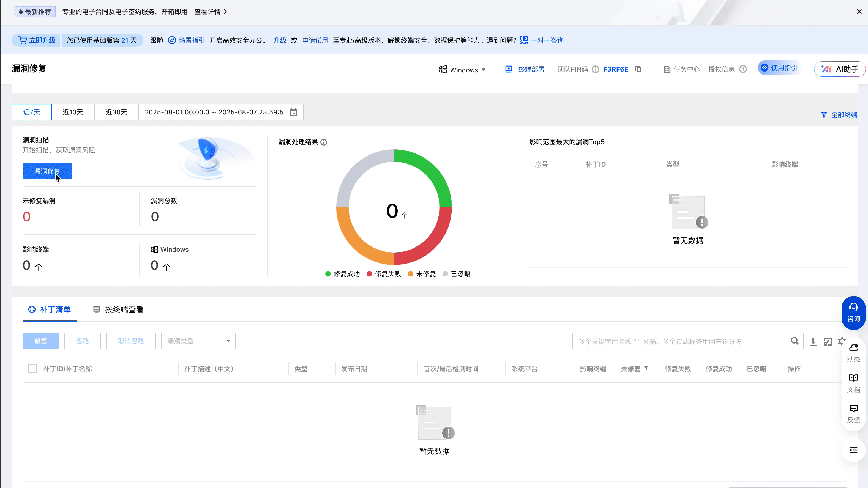Image resolution: width=868 pixels, height=488 pixels.
Task: Open 文档 from side panel
Action: click(x=853, y=383)
